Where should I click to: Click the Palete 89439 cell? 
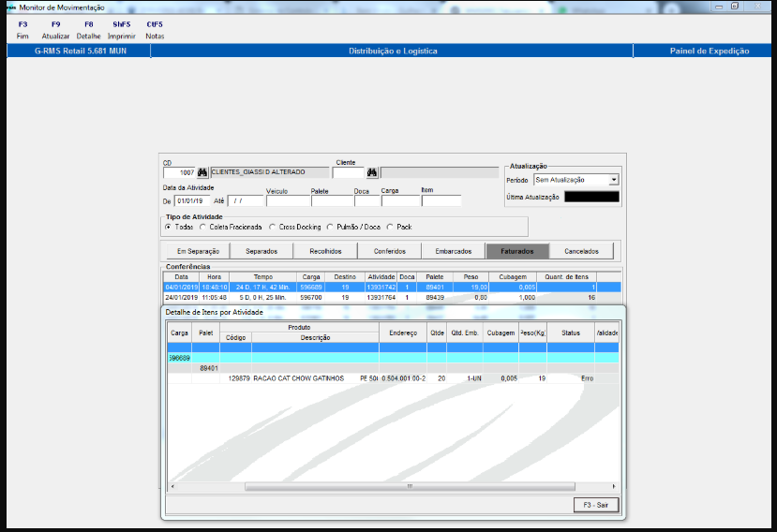click(x=435, y=298)
